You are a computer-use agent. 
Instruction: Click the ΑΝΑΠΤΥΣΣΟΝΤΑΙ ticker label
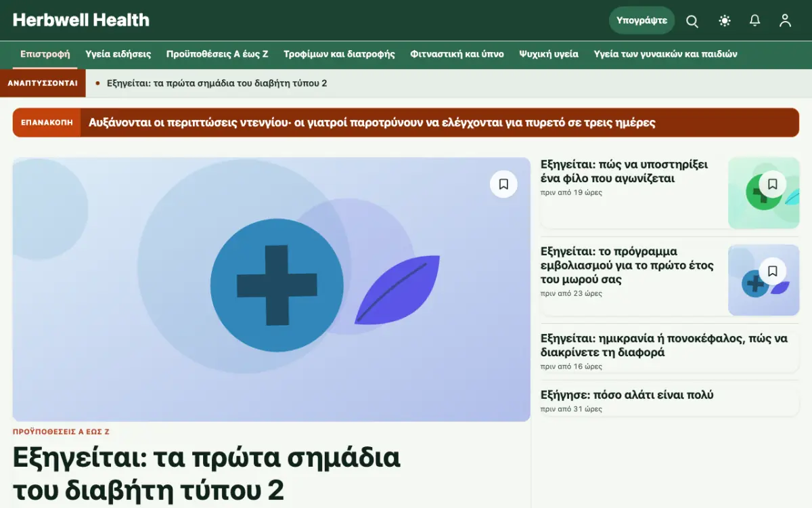[43, 83]
